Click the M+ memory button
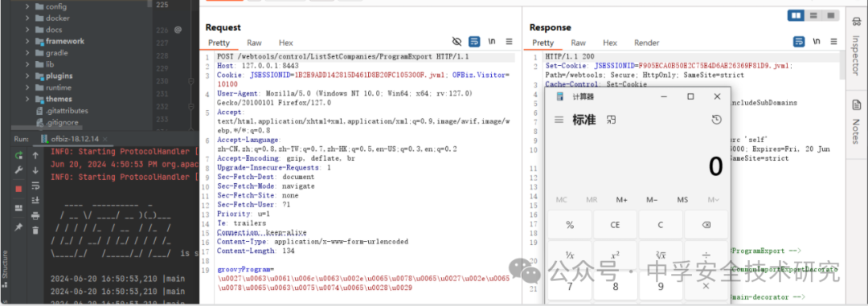The width and height of the screenshot is (868, 306). click(621, 200)
